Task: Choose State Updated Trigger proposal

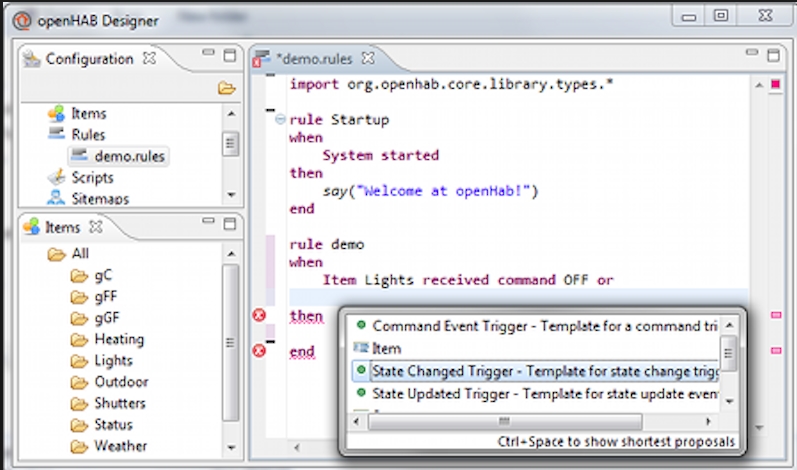Action: 535,393
